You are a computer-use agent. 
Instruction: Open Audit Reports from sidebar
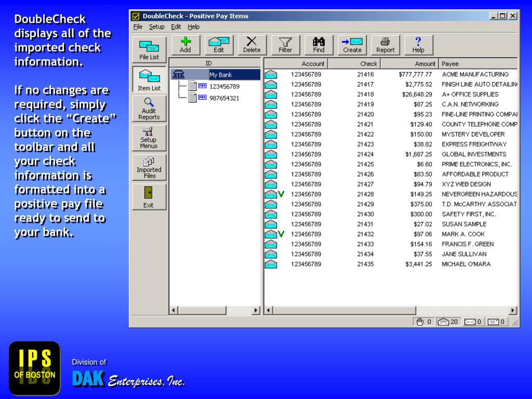[x=149, y=109]
